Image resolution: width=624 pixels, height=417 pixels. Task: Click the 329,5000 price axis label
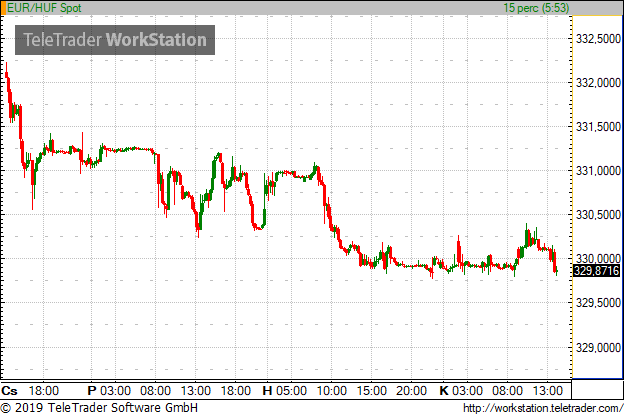click(x=599, y=303)
